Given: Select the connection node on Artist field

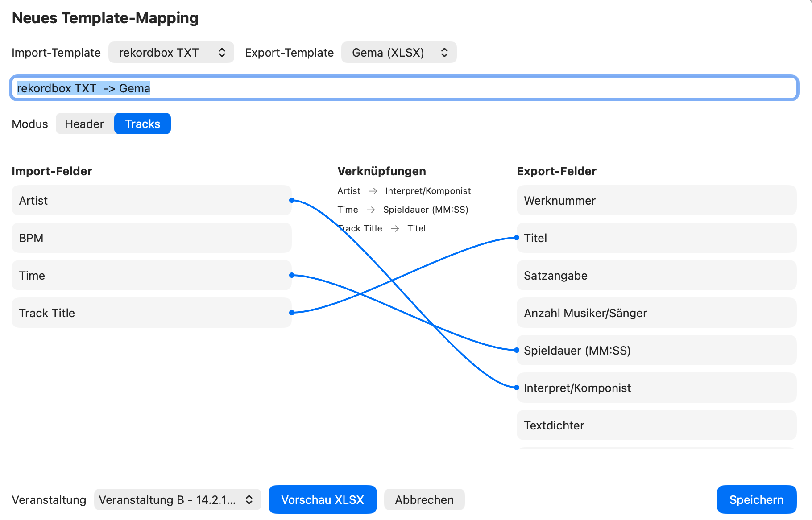Looking at the screenshot, I should tap(291, 201).
